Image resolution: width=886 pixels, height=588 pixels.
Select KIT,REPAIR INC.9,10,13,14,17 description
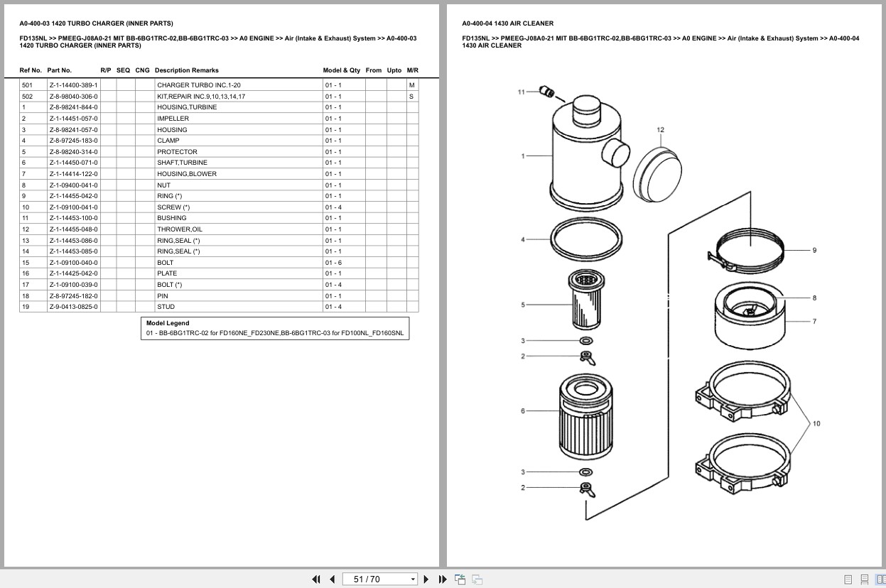pyautogui.click(x=201, y=97)
